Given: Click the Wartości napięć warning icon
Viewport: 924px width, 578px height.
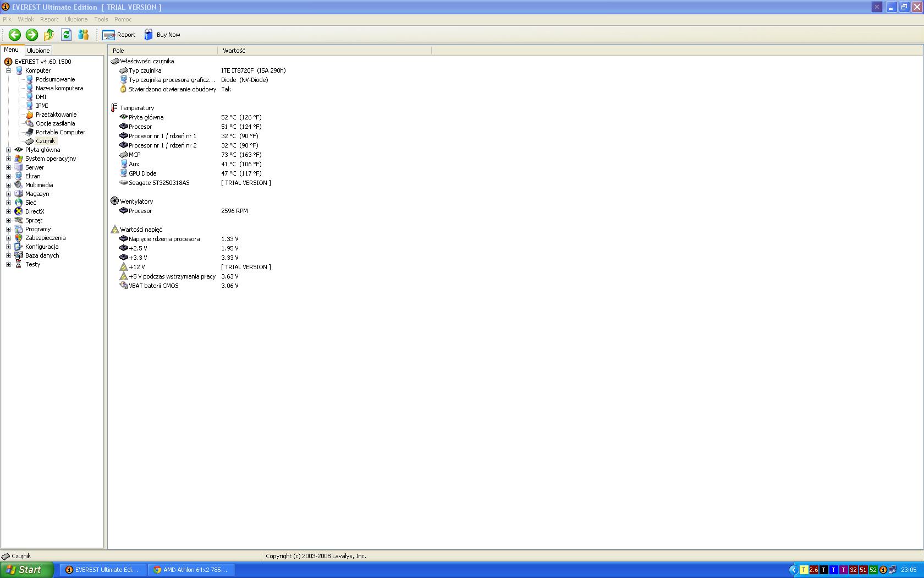Looking at the screenshot, I should (x=114, y=230).
